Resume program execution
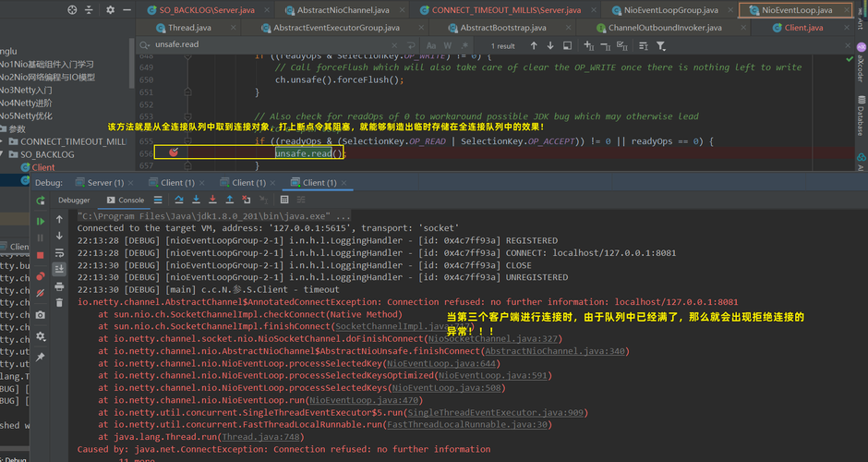This screenshot has width=868, height=462. tap(40, 222)
